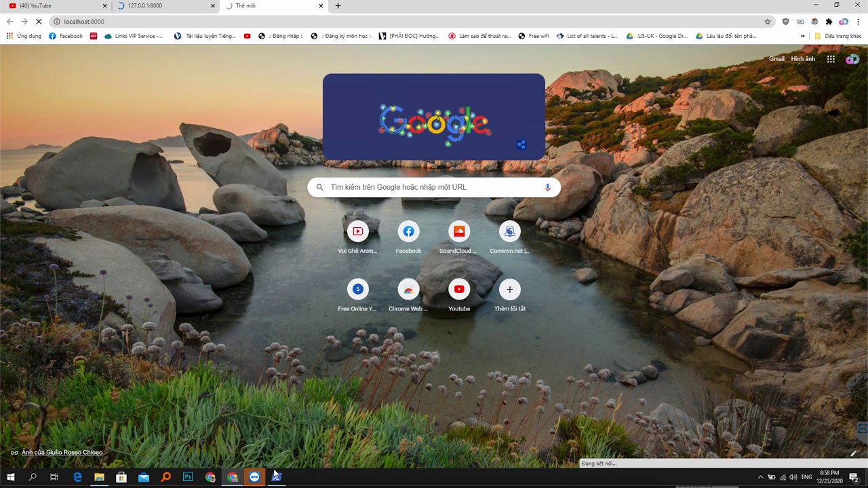Open Task View on taskbar
The width and height of the screenshot is (868, 488).
tap(54, 477)
